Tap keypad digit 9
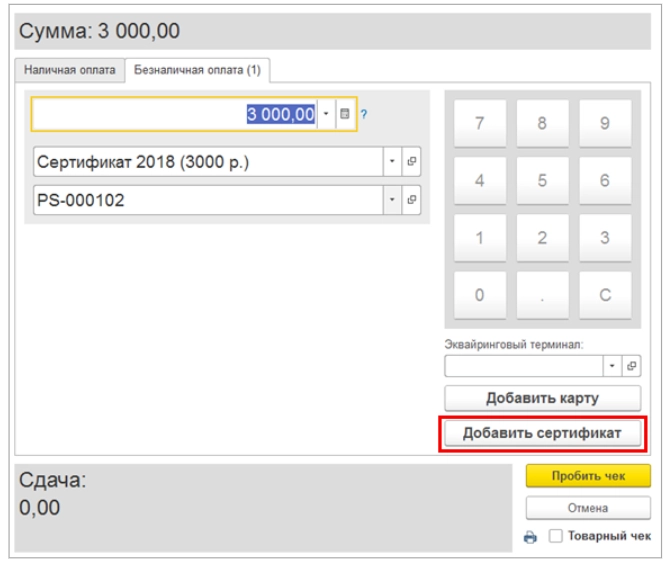The height and width of the screenshot is (567, 666). pyautogui.click(x=605, y=123)
